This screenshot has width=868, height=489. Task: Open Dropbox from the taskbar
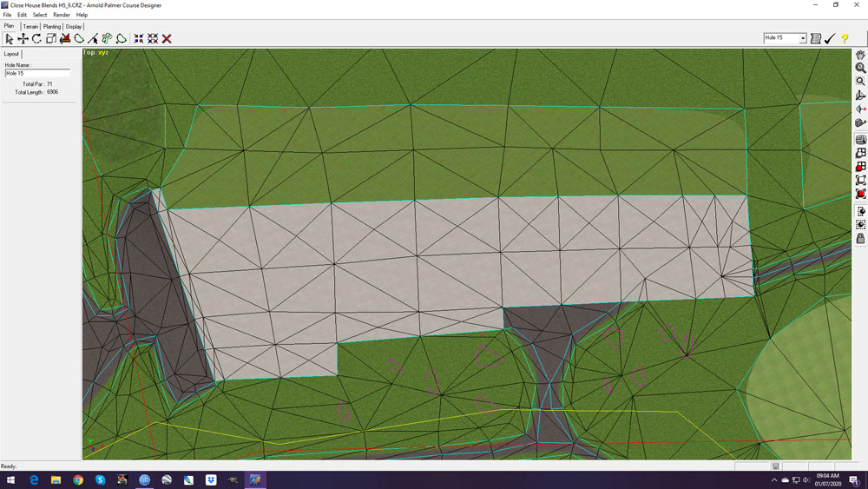[x=211, y=479]
